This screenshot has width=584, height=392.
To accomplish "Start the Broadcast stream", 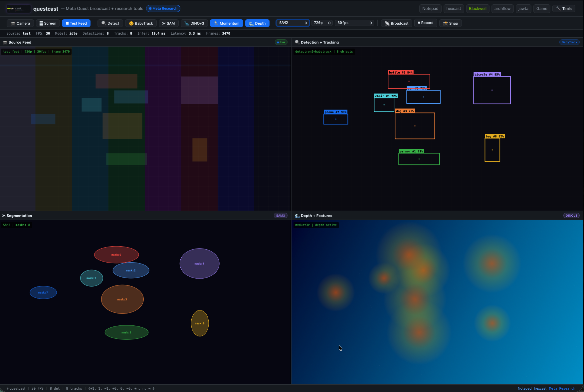I will click(x=396, y=23).
